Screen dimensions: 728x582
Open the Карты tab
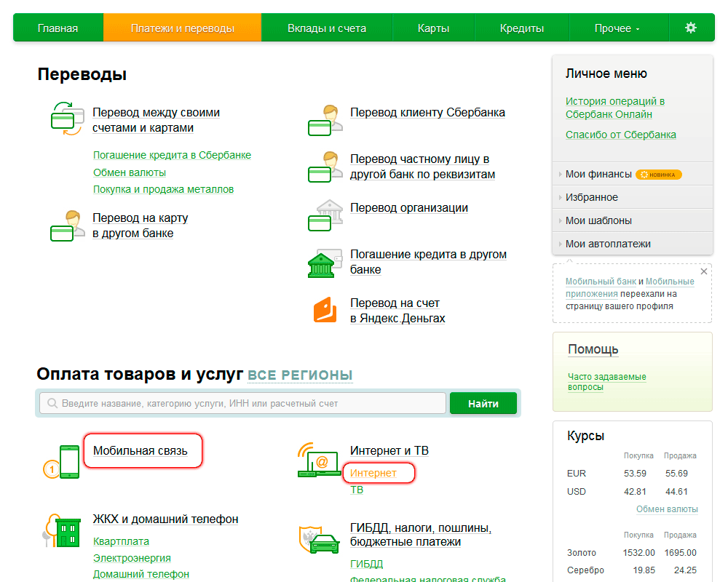433,27
